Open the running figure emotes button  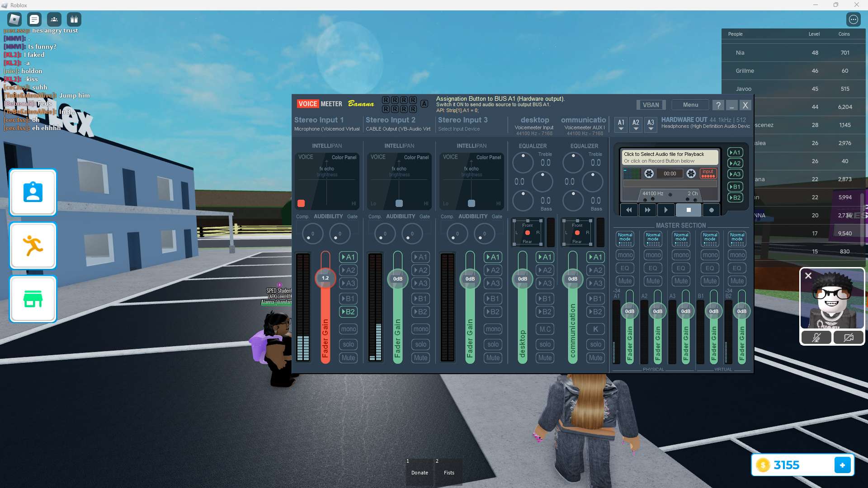coord(33,246)
